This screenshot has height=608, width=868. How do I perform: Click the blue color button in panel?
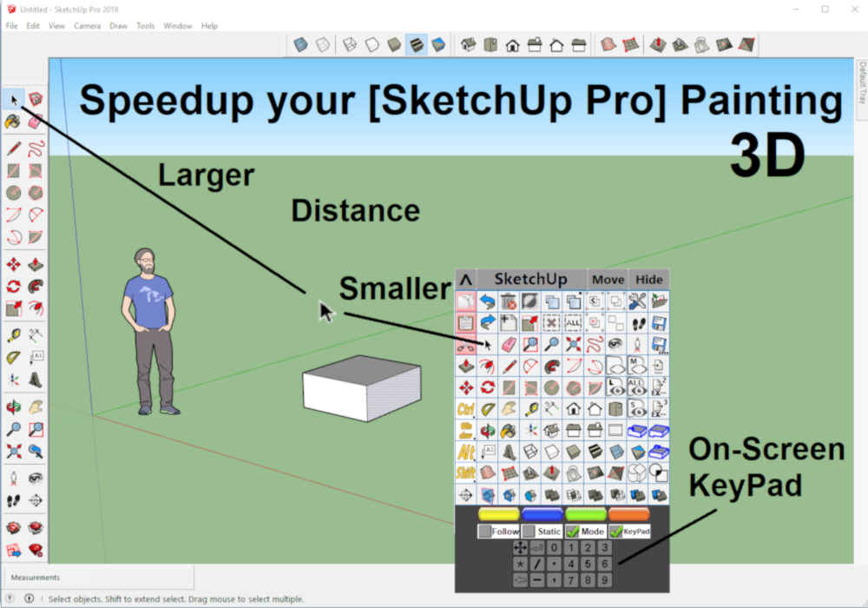(x=542, y=514)
